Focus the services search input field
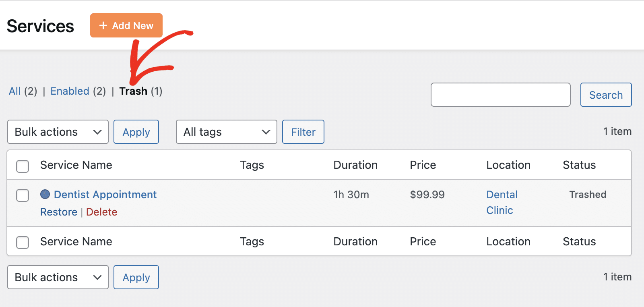644x307 pixels. pyautogui.click(x=500, y=95)
